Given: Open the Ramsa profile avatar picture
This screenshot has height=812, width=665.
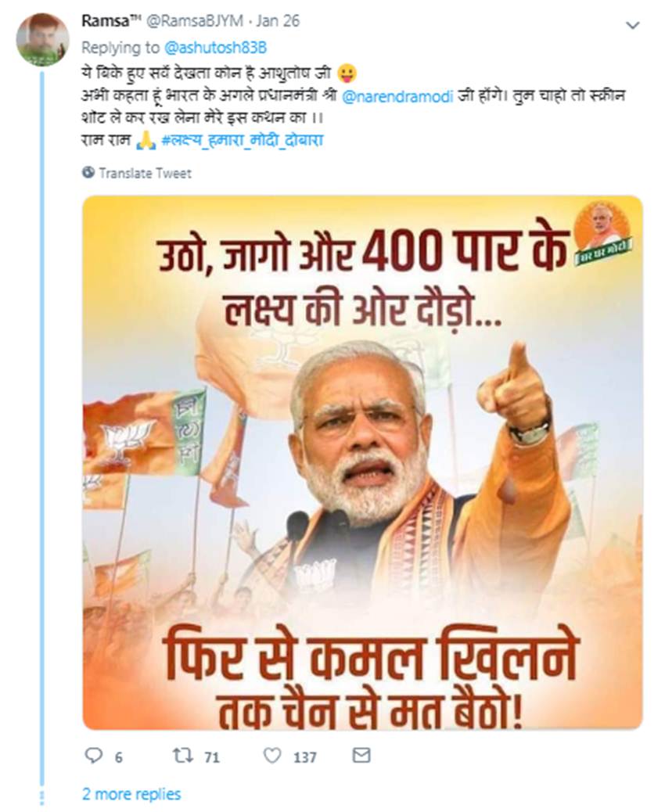Looking at the screenshot, I should [x=42, y=40].
